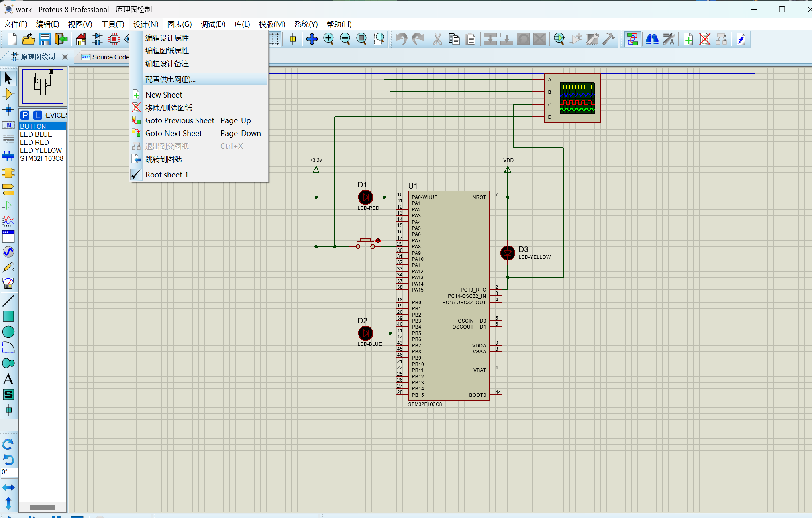
Task: Collapse the 设计(N) menu
Action: (x=146, y=24)
